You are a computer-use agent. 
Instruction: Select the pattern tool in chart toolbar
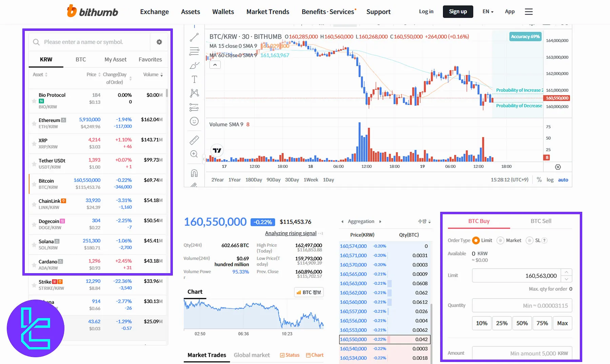pyautogui.click(x=194, y=93)
